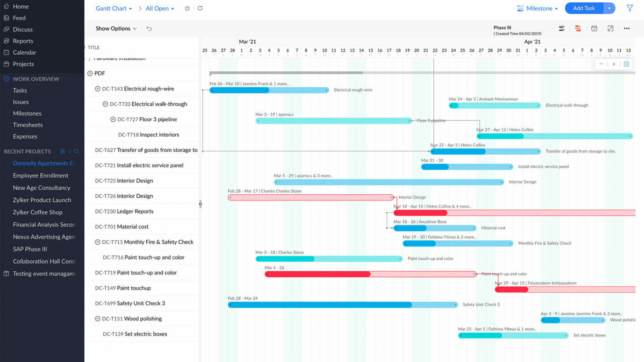
Task: Open the more options ellipsis menu
Action: (x=627, y=29)
